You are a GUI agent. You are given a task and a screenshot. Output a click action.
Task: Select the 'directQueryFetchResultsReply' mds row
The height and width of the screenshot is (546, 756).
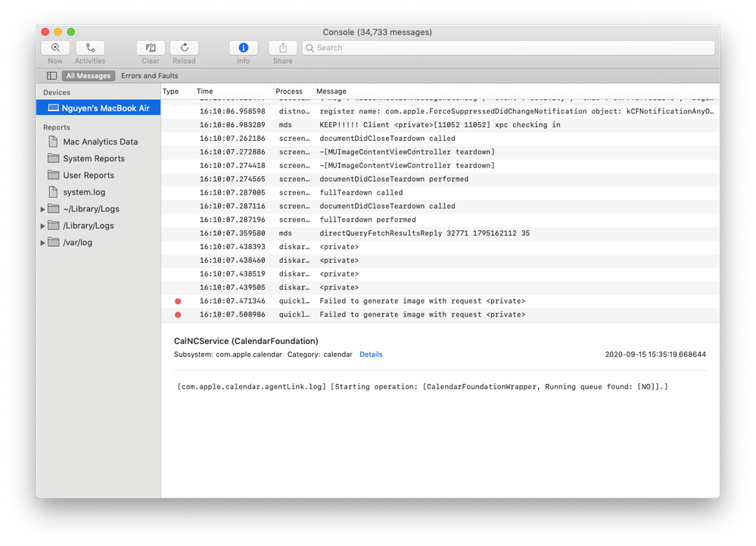point(440,233)
